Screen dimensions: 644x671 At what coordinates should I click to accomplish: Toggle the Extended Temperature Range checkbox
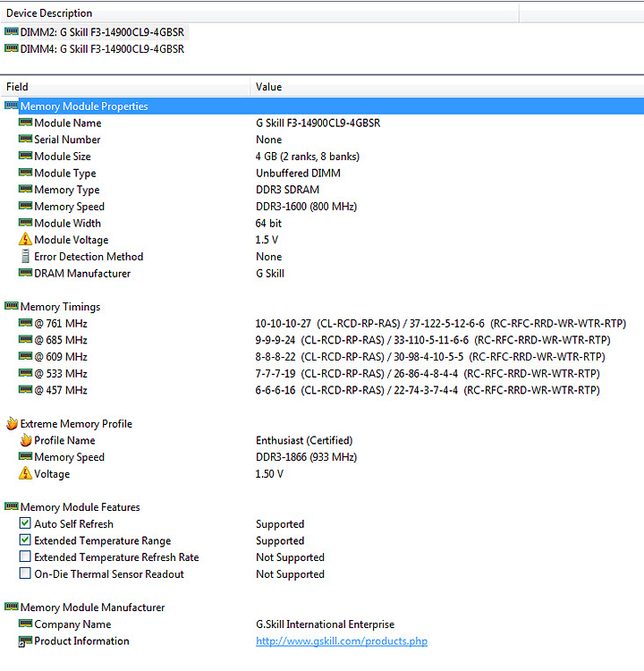[x=25, y=539]
